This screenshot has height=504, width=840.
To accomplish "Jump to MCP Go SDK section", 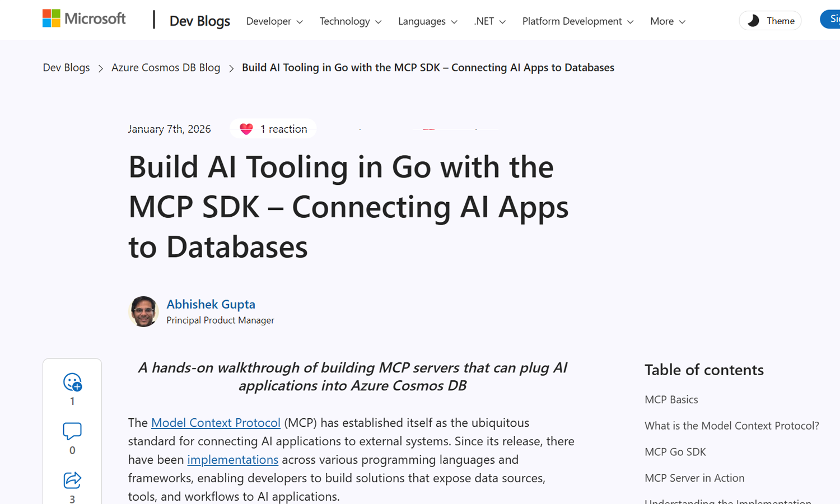I will pos(675,452).
